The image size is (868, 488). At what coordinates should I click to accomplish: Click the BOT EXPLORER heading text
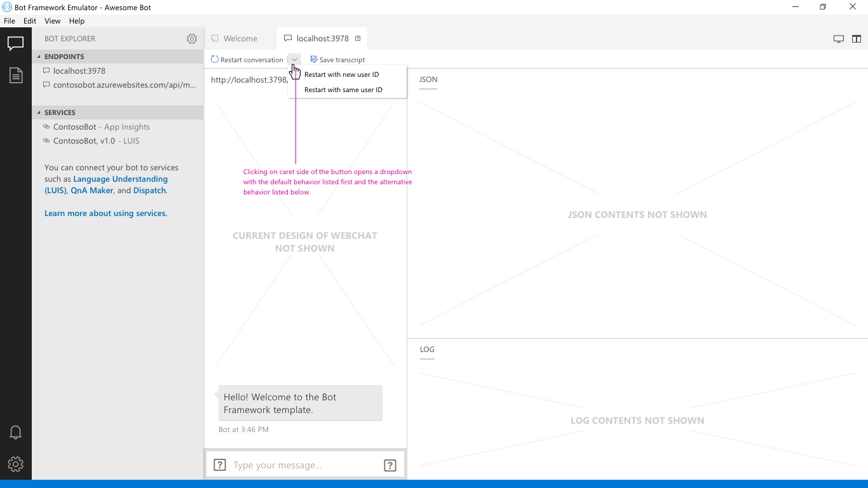click(x=70, y=39)
